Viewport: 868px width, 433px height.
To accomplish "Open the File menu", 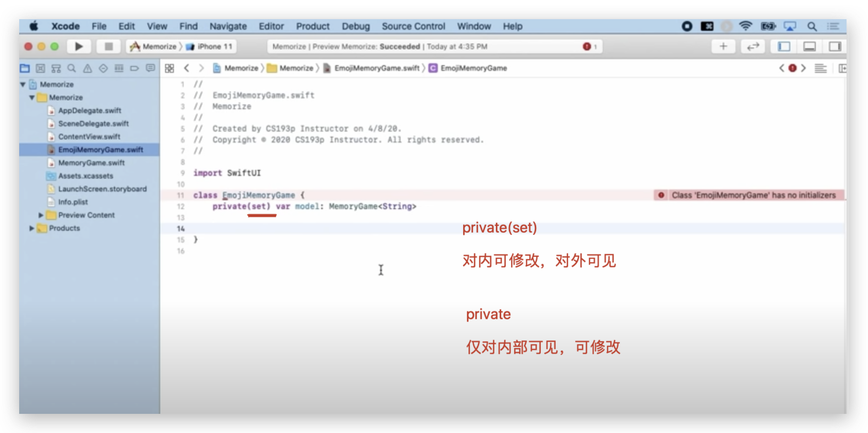I will click(x=99, y=26).
